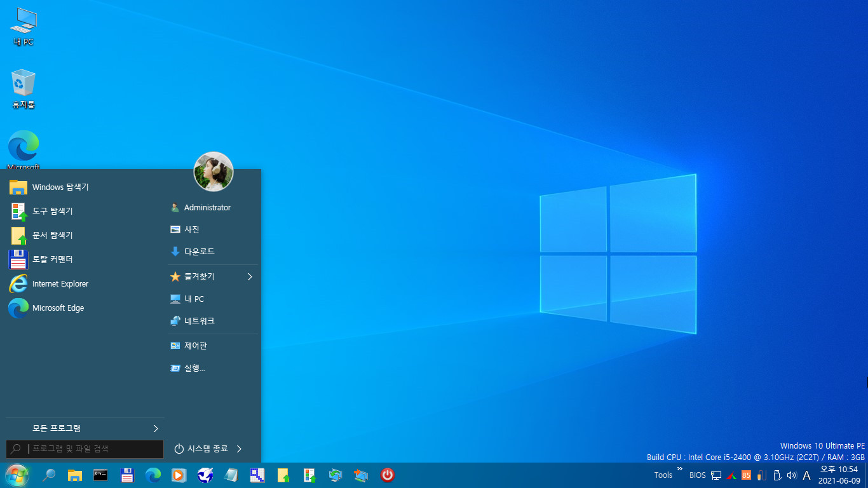Launch Command Prompt from the taskbar
Screen dimensions: 868x488
coord(100,475)
